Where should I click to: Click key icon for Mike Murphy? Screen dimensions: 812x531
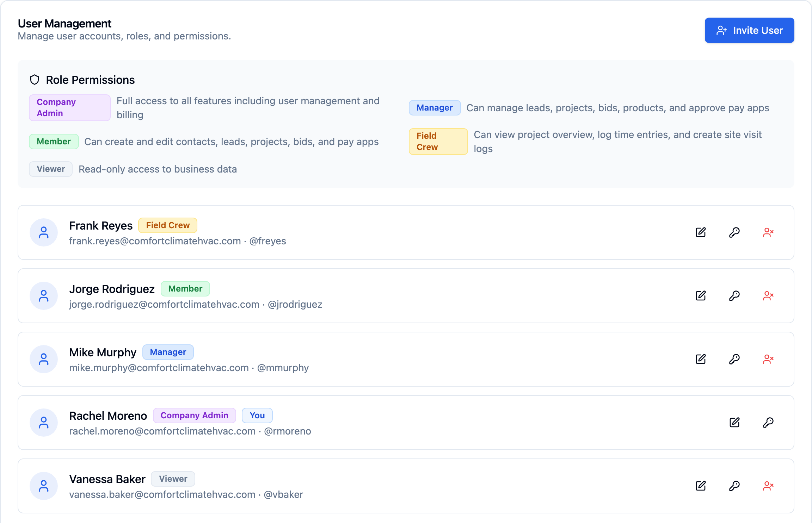pyautogui.click(x=734, y=359)
